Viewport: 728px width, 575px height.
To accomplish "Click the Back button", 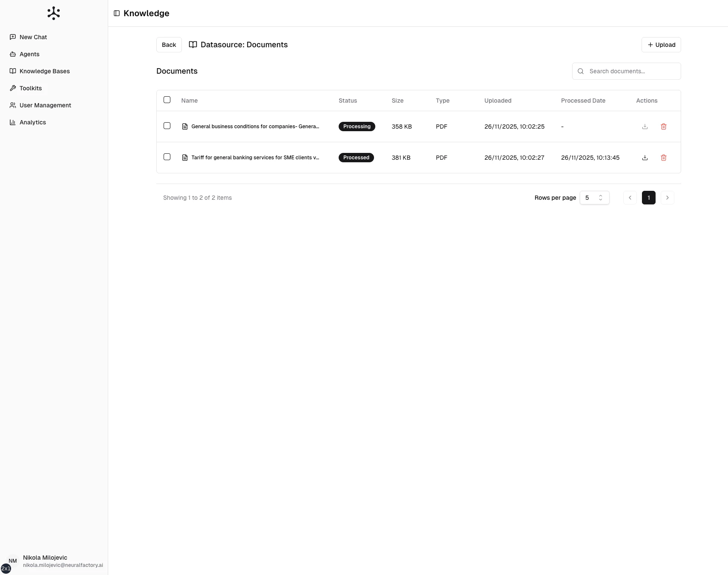I will (169, 45).
